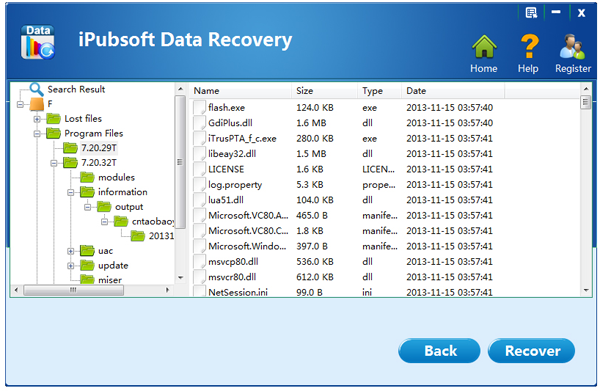
Task: Click the Recover button
Action: (x=532, y=350)
